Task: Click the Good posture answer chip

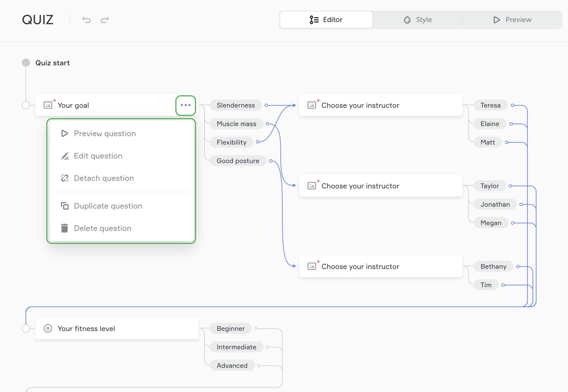Action: pos(238,161)
